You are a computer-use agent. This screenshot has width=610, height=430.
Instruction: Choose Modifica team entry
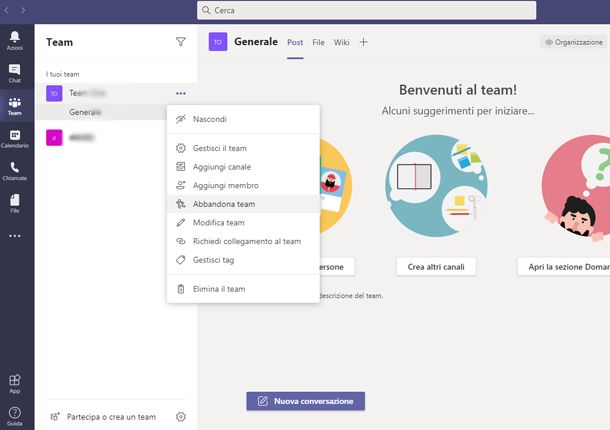coord(244,223)
